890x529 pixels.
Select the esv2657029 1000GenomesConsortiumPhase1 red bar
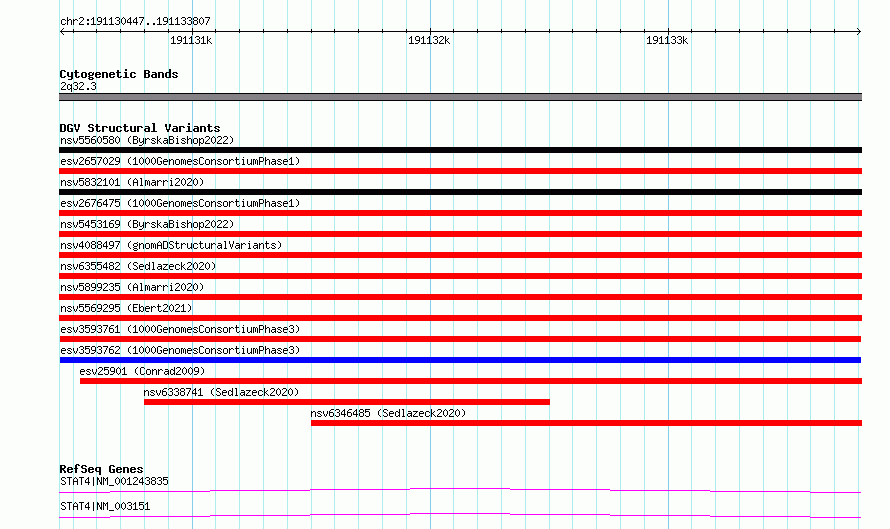tap(460, 171)
